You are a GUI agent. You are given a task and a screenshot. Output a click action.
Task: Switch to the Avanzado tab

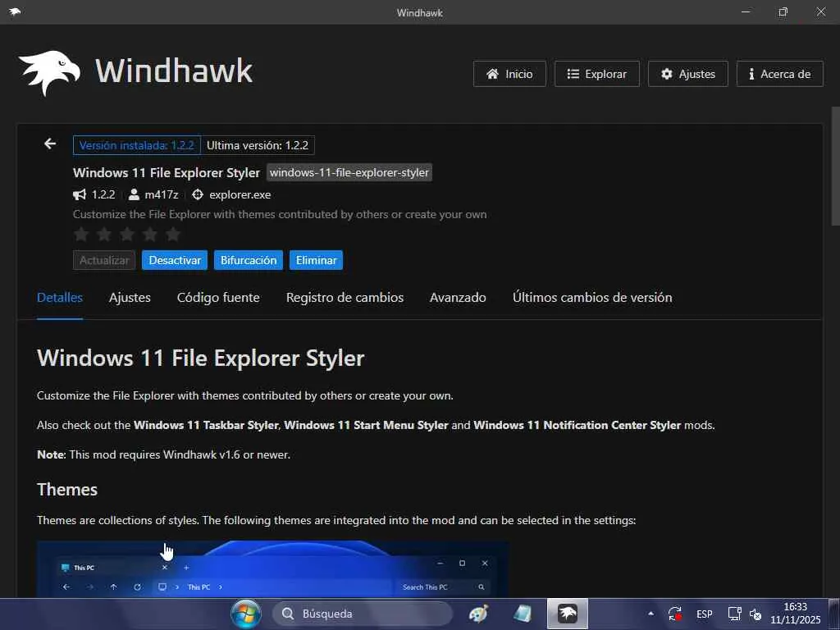(458, 298)
